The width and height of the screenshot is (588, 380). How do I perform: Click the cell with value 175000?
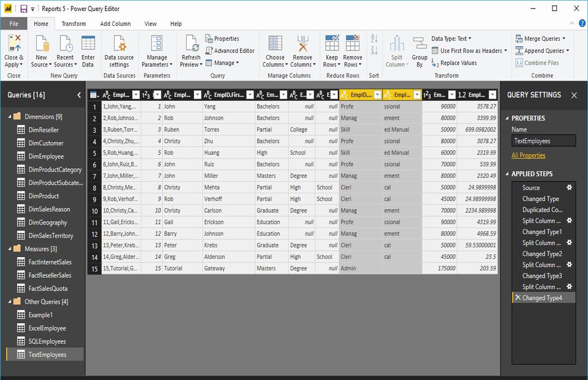click(x=439, y=268)
